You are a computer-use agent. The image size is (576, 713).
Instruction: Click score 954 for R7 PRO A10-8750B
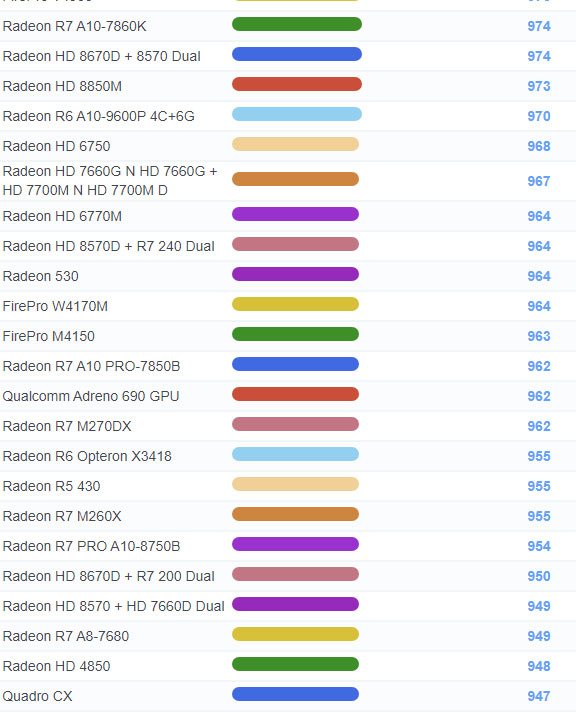pyautogui.click(x=539, y=547)
